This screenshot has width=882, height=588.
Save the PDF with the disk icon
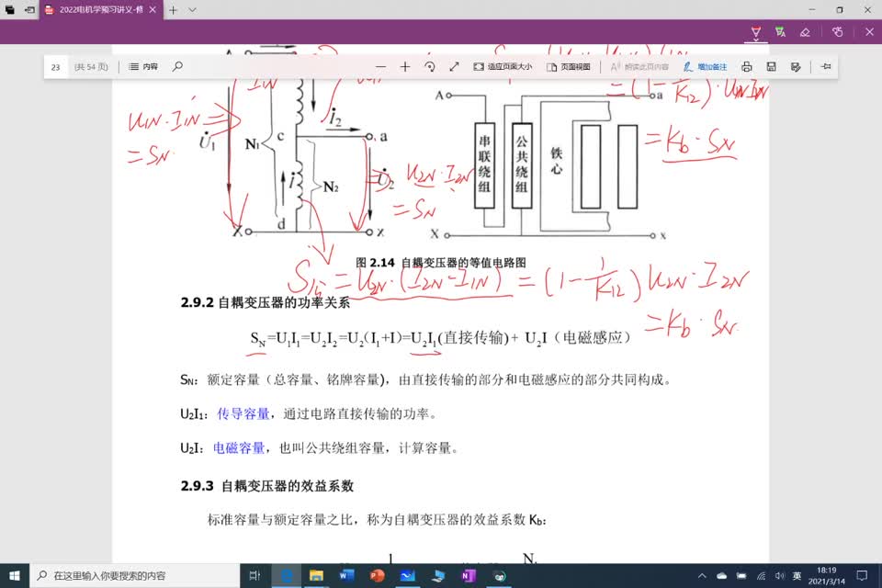pos(771,66)
